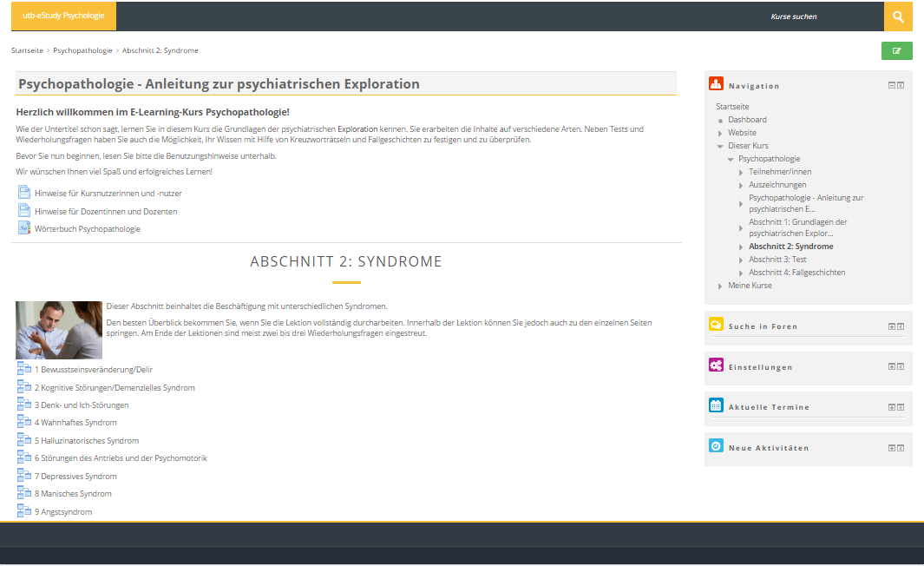
Task: Dock the Suche in Foren block
Action: click(x=901, y=326)
